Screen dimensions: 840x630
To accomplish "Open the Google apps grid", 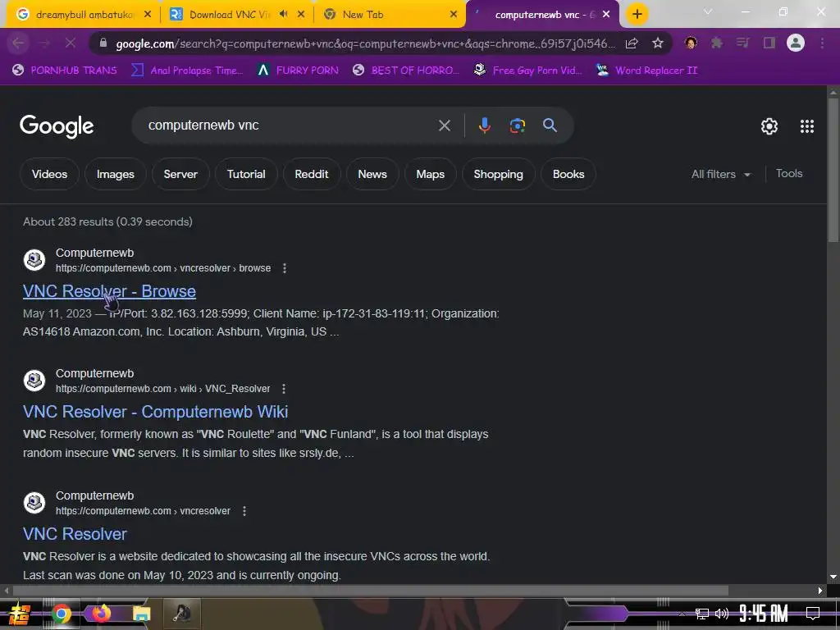I will point(807,126).
